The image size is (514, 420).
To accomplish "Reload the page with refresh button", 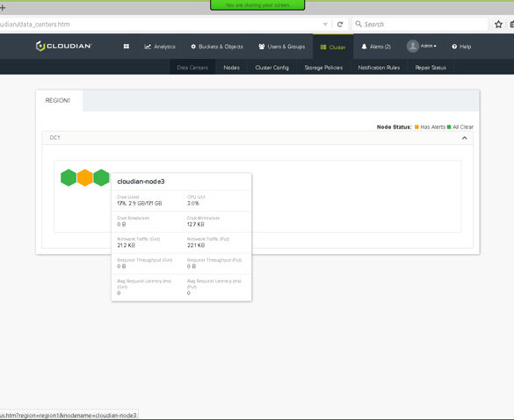I will click(x=340, y=25).
